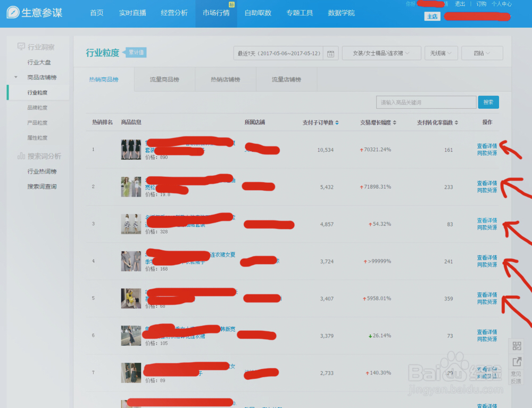Click the 生意参谋 logo icon
Viewport: 532px width, 408px height.
13,13
